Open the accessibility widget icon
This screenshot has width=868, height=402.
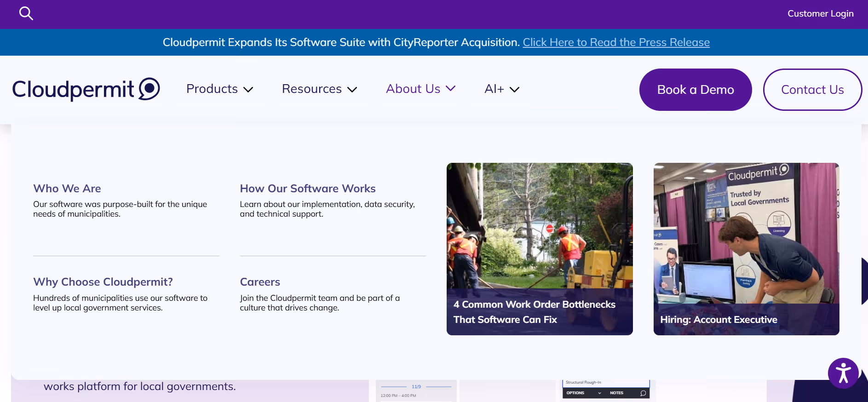843,373
